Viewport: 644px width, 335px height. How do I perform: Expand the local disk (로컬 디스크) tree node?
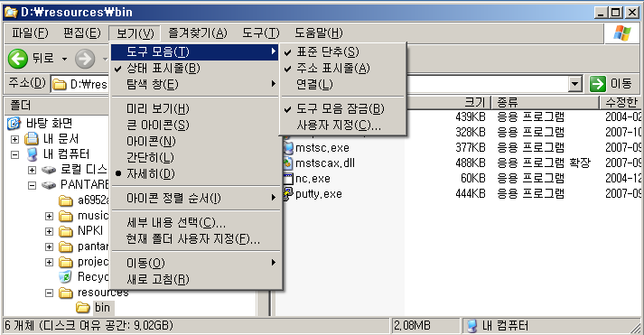point(32,170)
